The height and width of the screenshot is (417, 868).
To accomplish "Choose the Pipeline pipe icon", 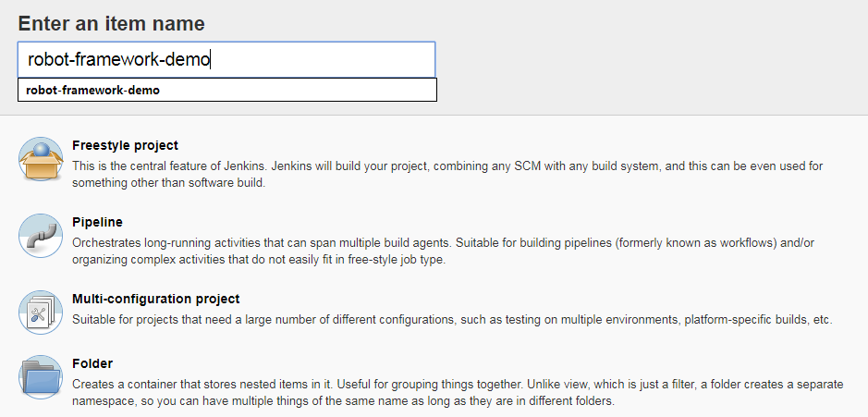I will click(41, 236).
